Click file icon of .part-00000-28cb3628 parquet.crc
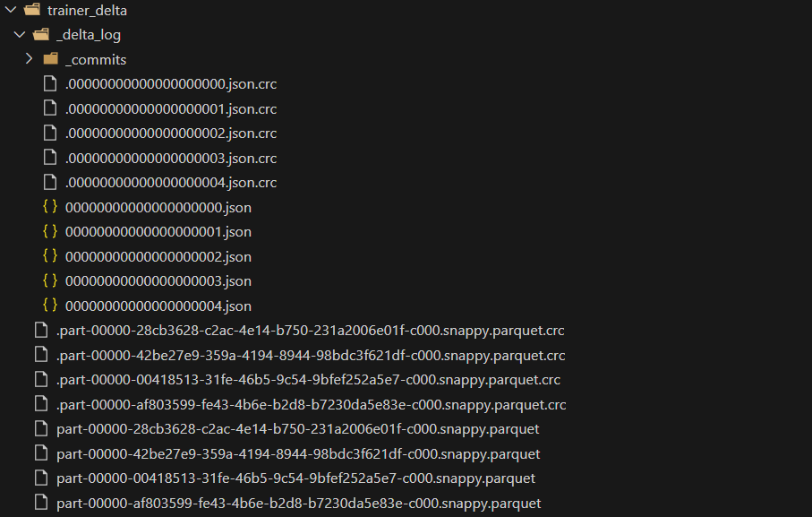 pos(41,330)
